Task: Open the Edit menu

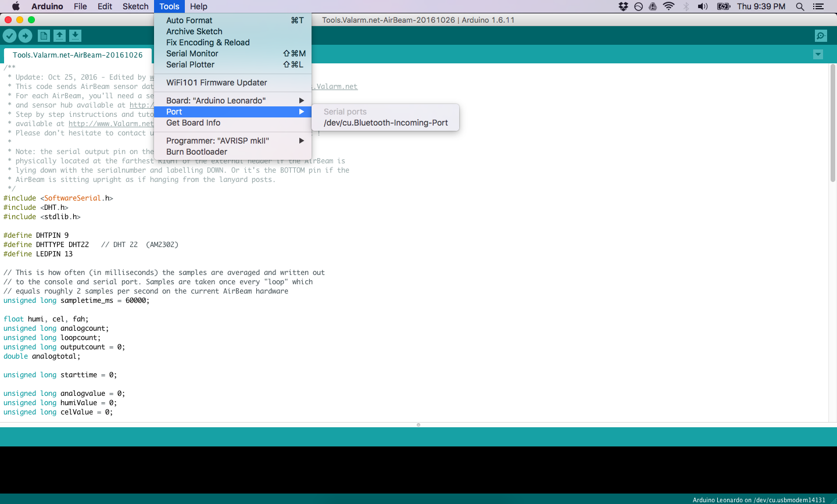Action: 105,6
